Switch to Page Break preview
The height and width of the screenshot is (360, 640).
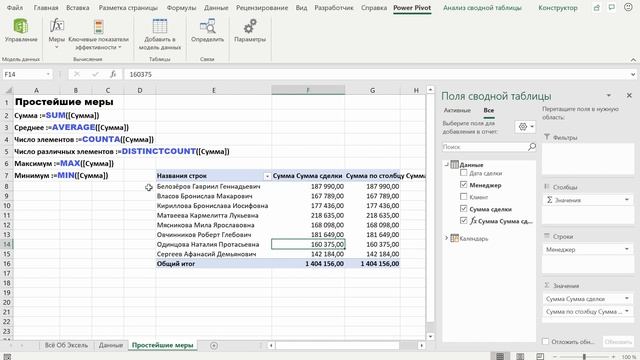540,356
